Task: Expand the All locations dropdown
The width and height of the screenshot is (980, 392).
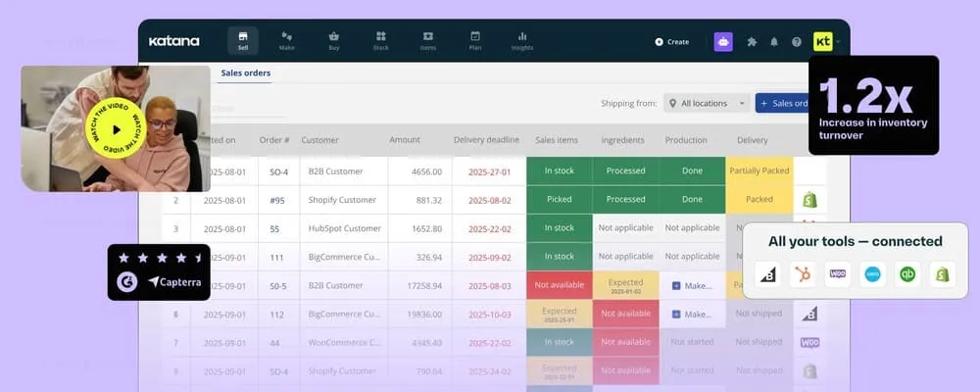Action: pos(707,103)
